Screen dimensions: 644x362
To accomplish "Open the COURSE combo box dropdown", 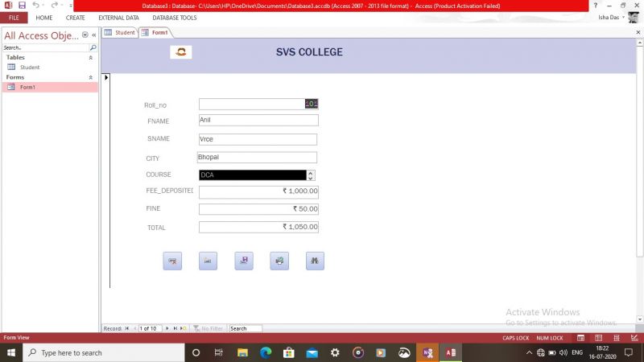I will [311, 175].
